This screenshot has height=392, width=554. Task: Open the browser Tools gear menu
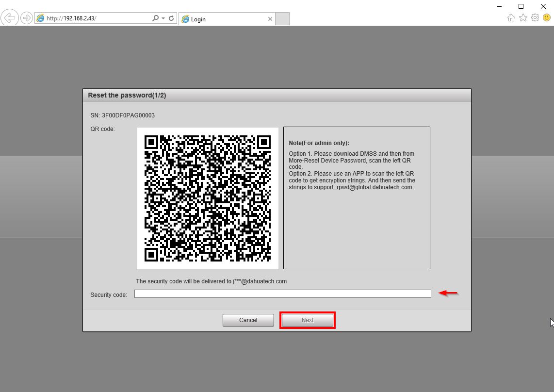(535, 17)
